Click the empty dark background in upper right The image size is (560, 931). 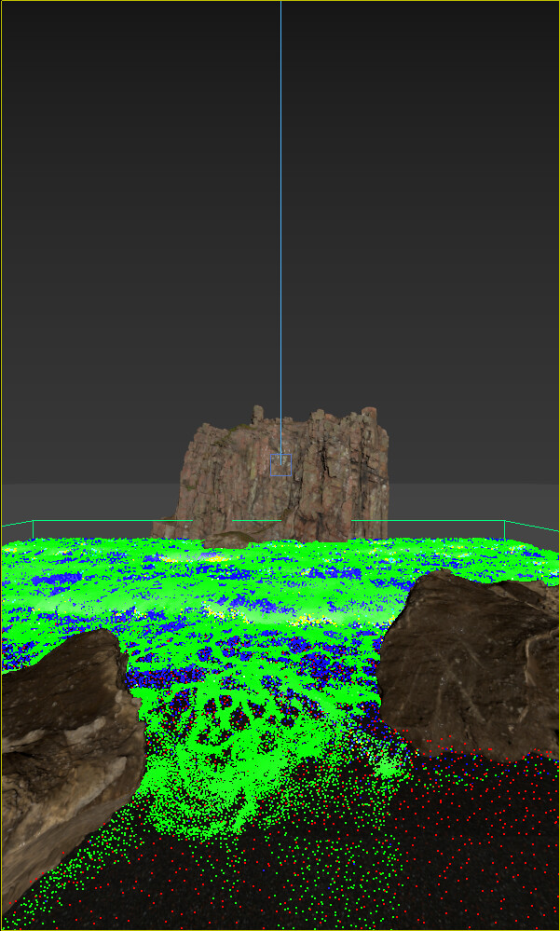coord(447,140)
